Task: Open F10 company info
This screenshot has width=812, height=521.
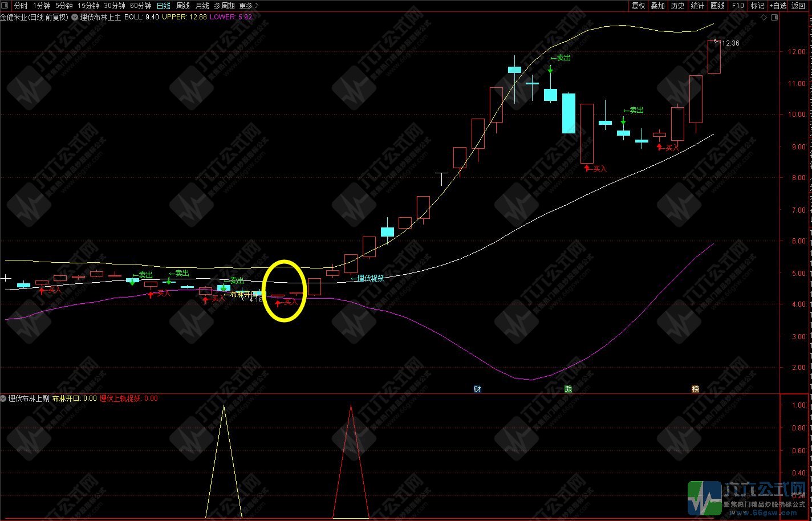Action: pos(738,6)
